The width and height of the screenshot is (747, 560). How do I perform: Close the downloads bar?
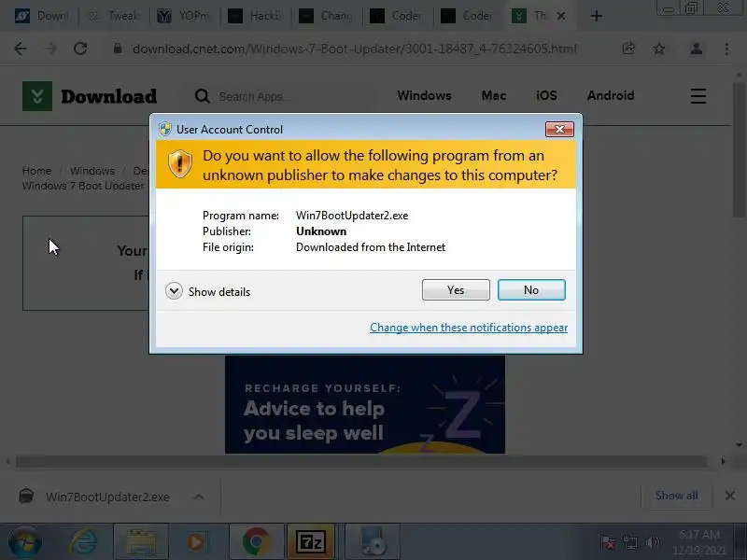coord(730,496)
